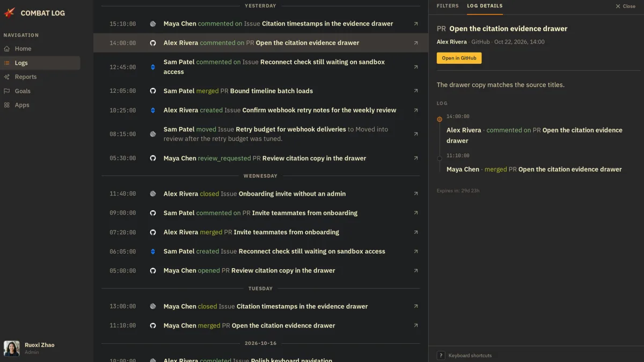Click the PR title in the details panel
Screen dimensions: 644x362
[508, 29]
